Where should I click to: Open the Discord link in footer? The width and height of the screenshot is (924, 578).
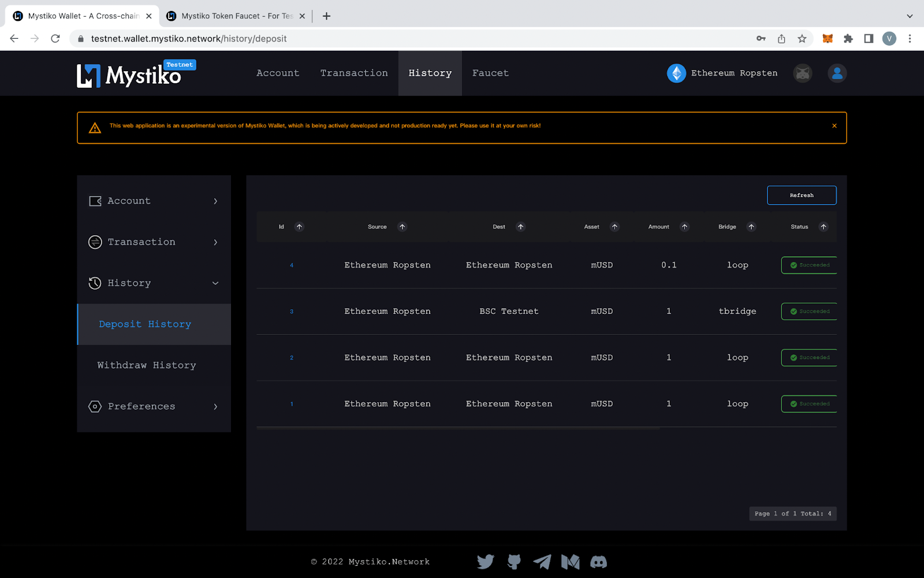[599, 562]
